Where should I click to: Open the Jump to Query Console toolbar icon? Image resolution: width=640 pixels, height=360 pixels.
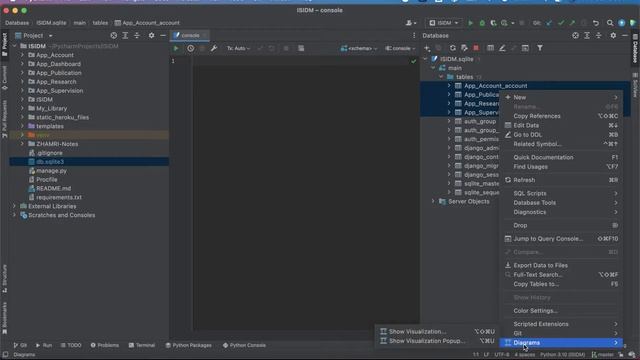[525, 48]
